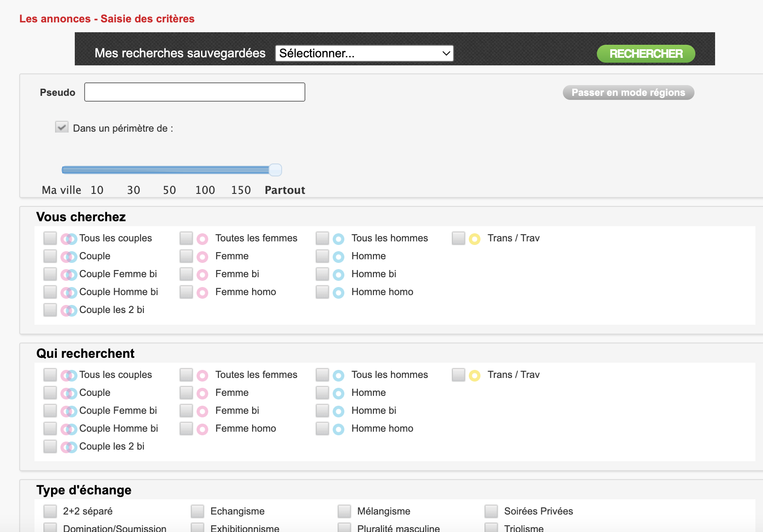Click pink ring icon beside 'Toutes les femmes' under Qui recherchent
The width and height of the screenshot is (763, 532).
tap(202, 376)
